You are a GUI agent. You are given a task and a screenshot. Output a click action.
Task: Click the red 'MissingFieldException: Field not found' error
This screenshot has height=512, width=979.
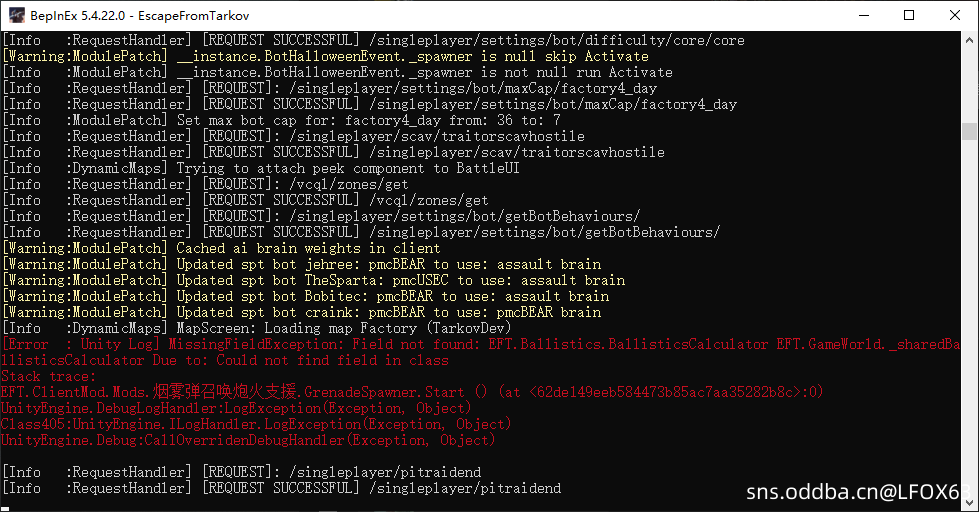[x=481, y=344]
